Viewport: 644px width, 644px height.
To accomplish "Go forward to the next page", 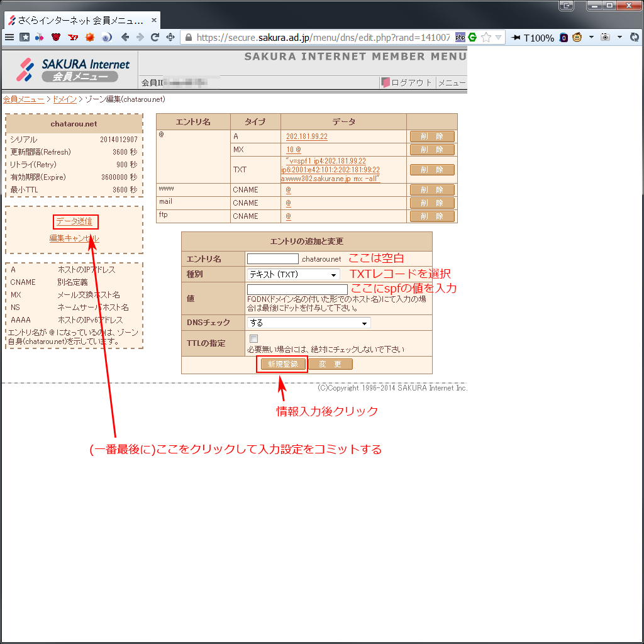I will pyautogui.click(x=140, y=37).
